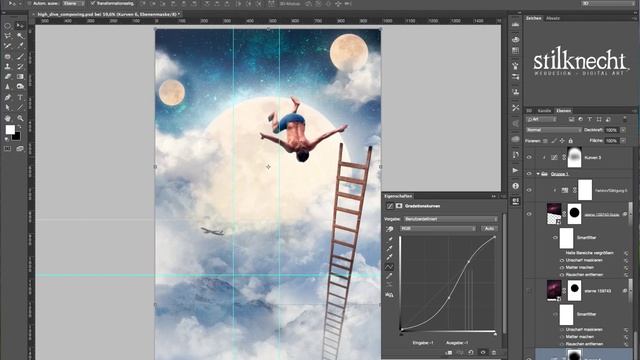The width and height of the screenshot is (640, 360).
Task: Toggle Quick Mask mode
Action: click(x=8, y=149)
